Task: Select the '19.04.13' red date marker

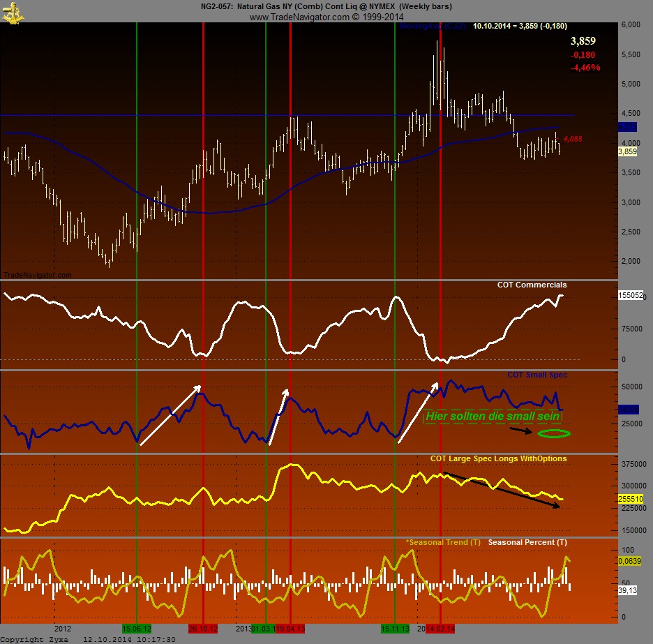Action: [x=290, y=629]
